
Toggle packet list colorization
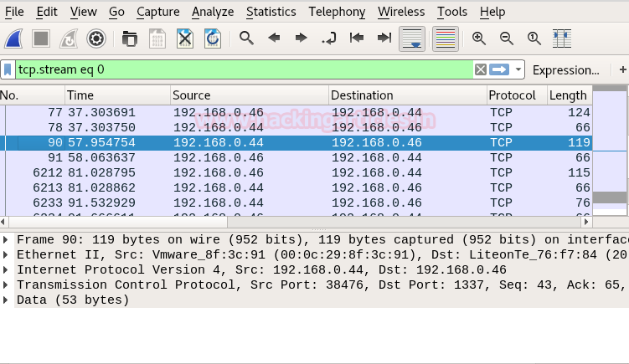pyautogui.click(x=446, y=38)
